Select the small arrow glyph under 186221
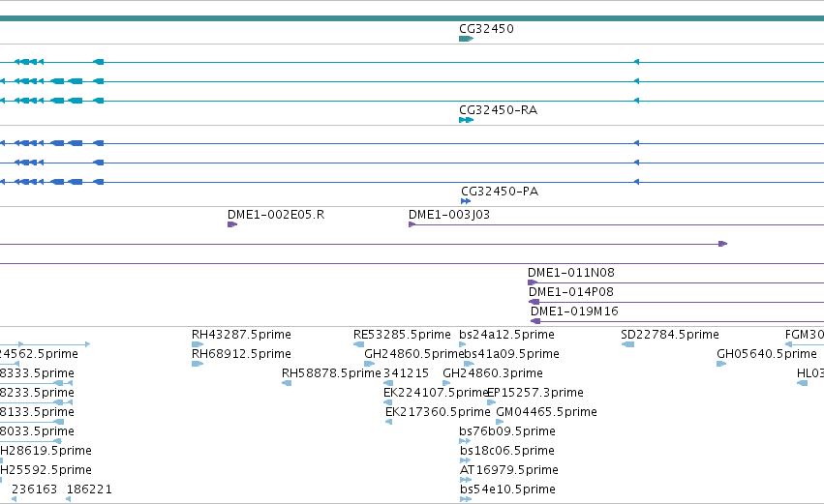Screen dimensions: 824x504 click(69, 499)
